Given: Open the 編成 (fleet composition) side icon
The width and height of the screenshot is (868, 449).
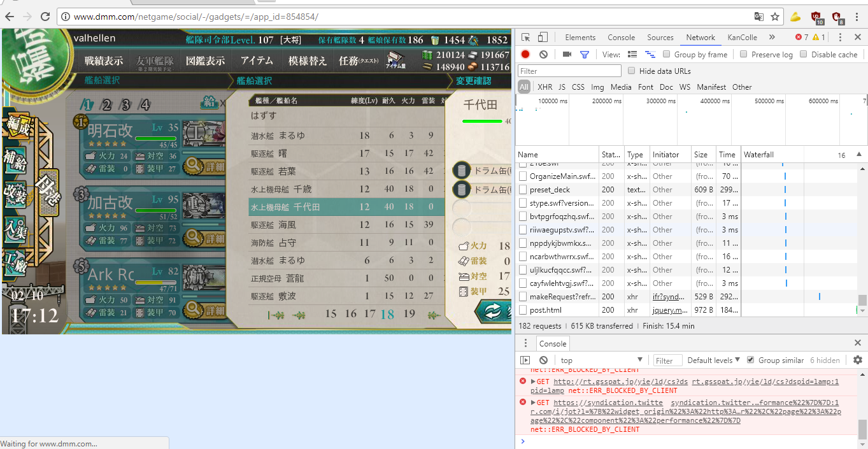Looking at the screenshot, I should tap(17, 127).
